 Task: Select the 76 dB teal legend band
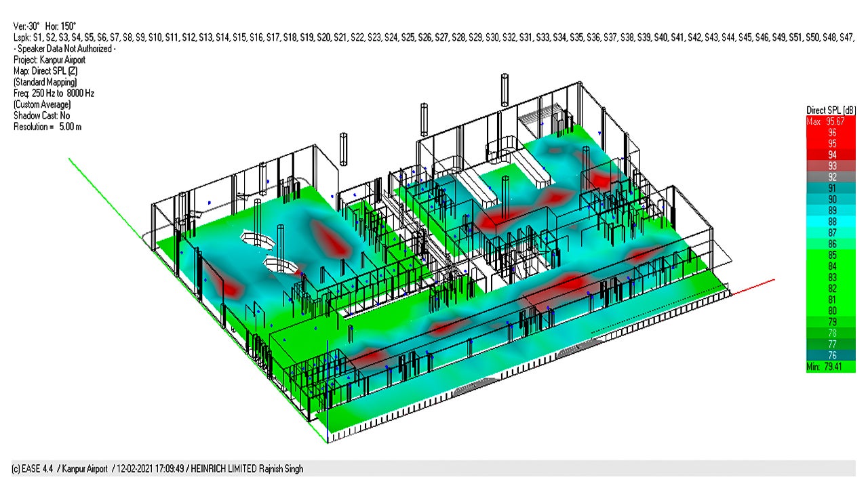[831, 355]
